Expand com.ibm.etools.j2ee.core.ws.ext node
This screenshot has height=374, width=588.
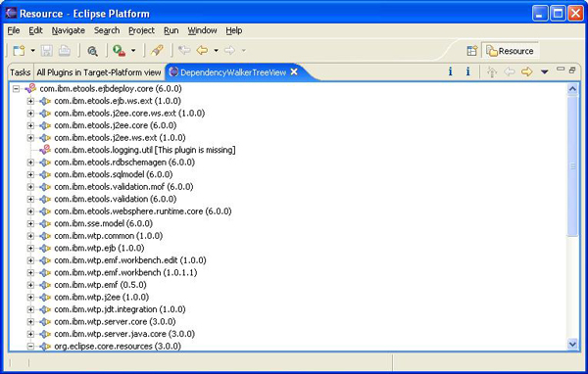[x=30, y=114]
